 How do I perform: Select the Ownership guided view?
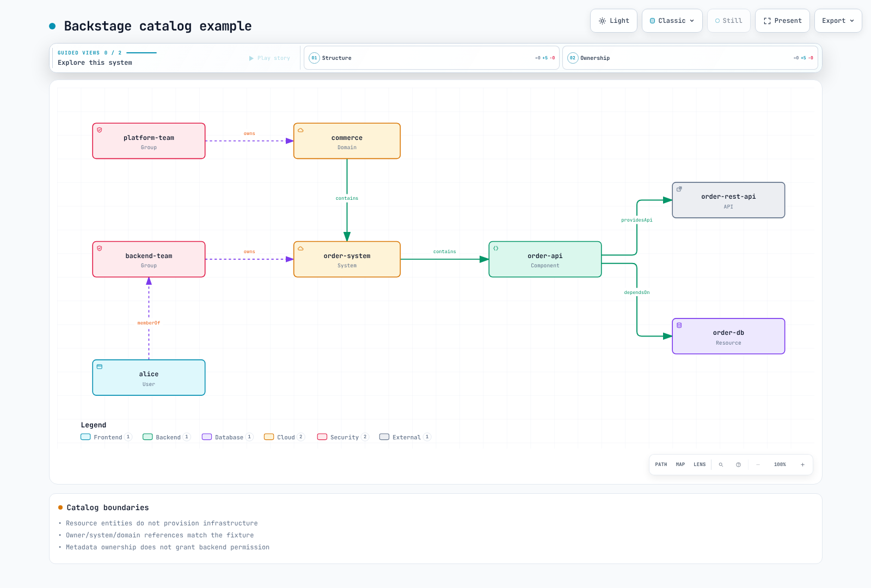point(690,58)
